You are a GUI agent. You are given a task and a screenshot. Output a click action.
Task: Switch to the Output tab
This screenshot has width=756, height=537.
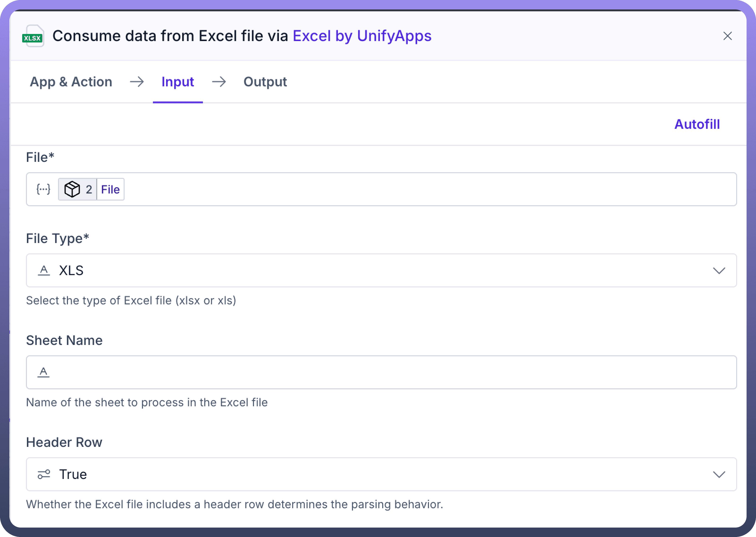point(265,82)
